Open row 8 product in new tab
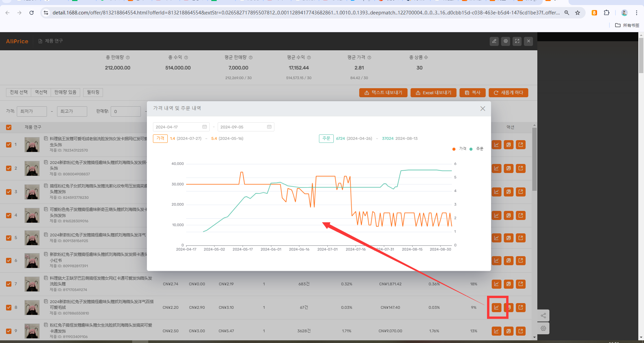Screen dimensions: 644x343 click(521, 307)
